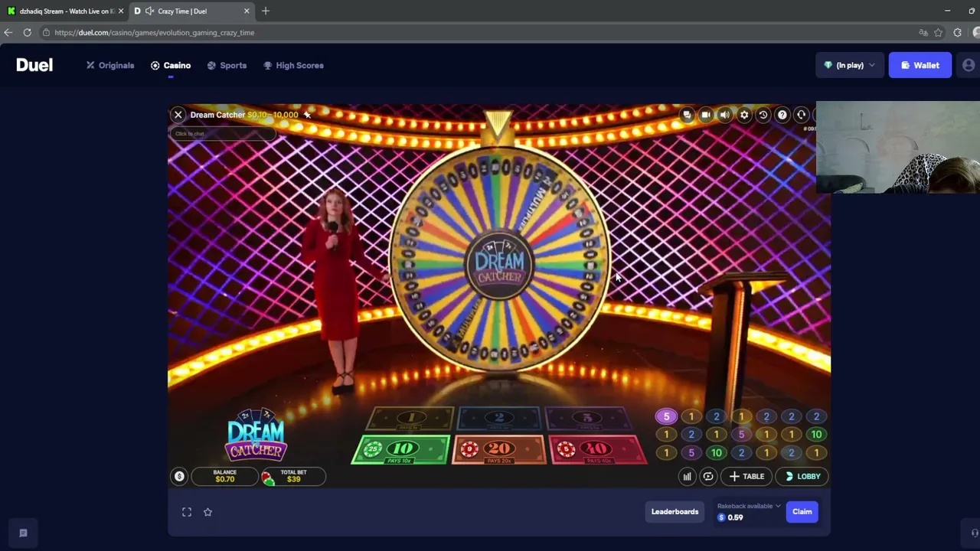Viewport: 980px width, 551px height.
Task: Open the game settings gear
Action: coord(744,115)
